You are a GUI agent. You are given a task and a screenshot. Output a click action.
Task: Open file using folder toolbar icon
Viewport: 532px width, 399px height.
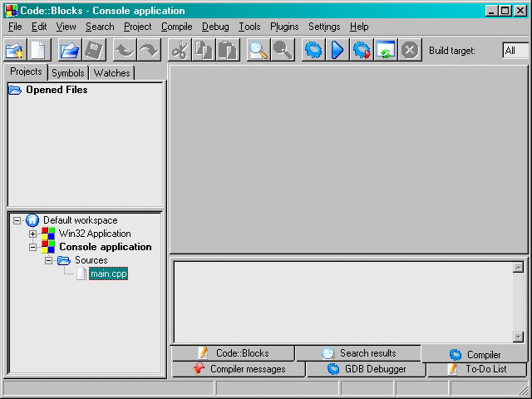70,50
